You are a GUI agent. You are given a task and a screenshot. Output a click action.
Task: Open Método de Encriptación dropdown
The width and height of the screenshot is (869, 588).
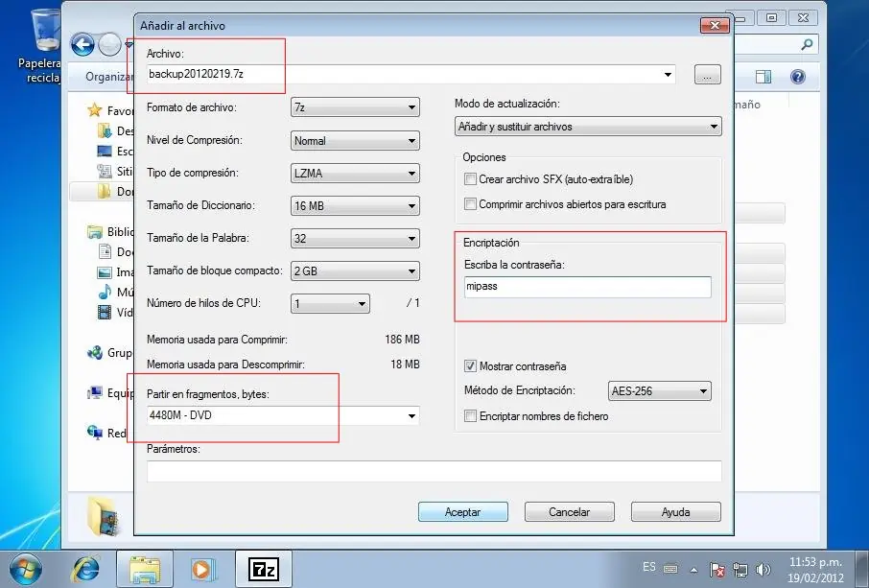coord(660,391)
